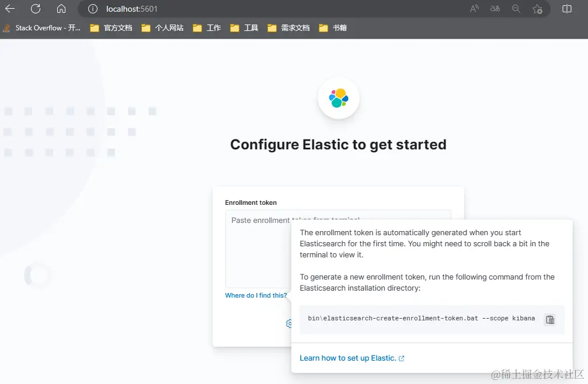Open the Stack Overflow bookmark
The image size is (588, 384).
click(x=41, y=28)
